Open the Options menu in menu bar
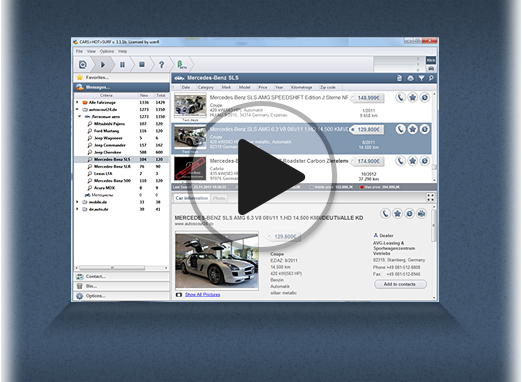Image resolution: width=522 pixels, height=382 pixels. 107,51
